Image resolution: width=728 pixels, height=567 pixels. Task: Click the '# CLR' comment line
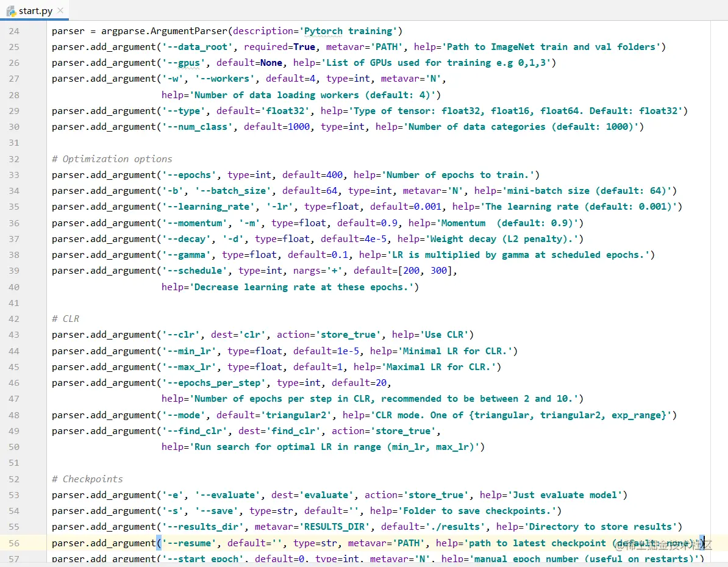click(65, 319)
